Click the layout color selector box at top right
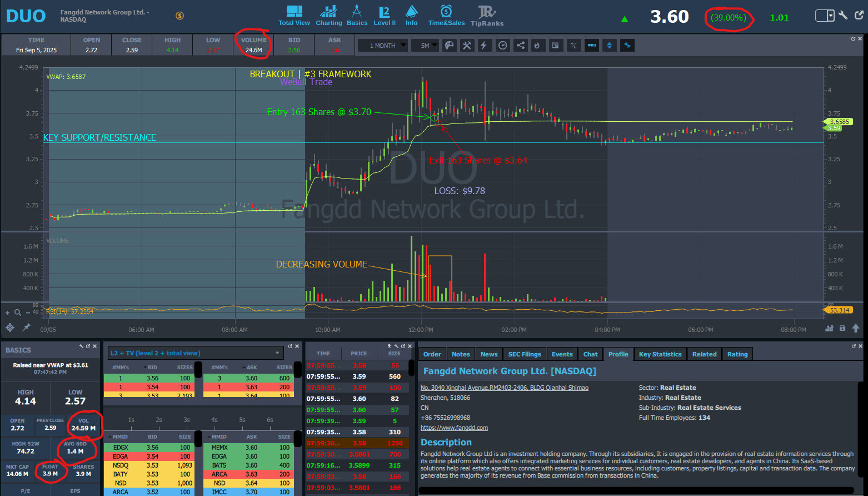The image size is (868, 496). click(x=825, y=16)
